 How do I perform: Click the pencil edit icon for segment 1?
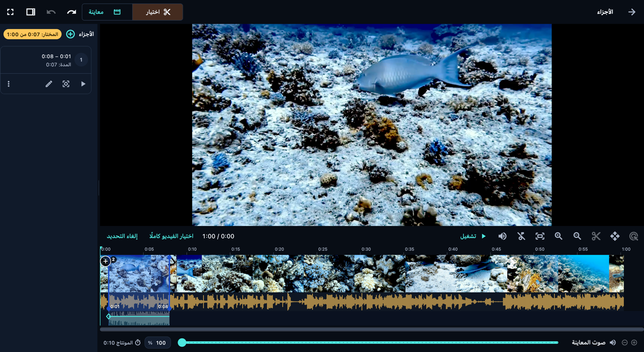coord(49,84)
